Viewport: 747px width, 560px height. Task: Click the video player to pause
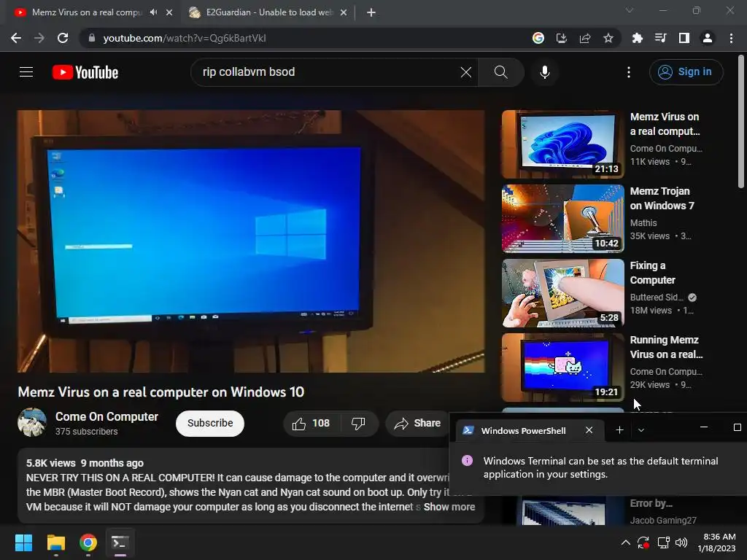(251, 241)
